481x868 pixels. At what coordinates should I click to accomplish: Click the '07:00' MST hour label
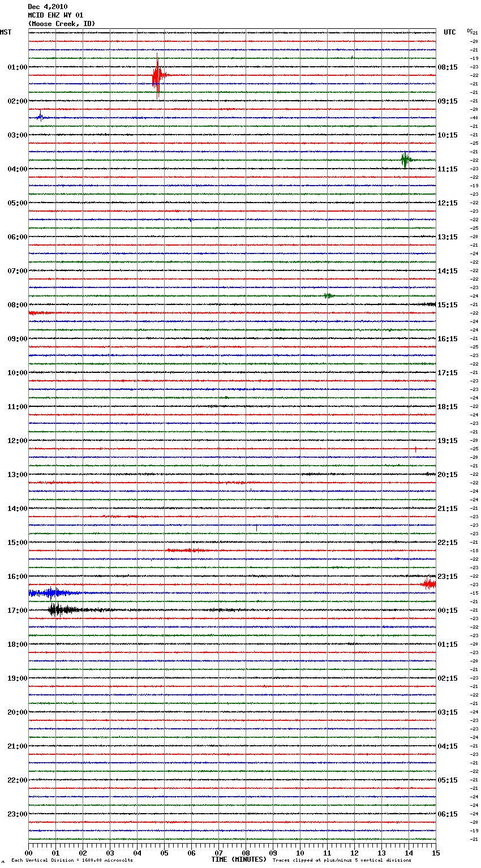pos(17,271)
